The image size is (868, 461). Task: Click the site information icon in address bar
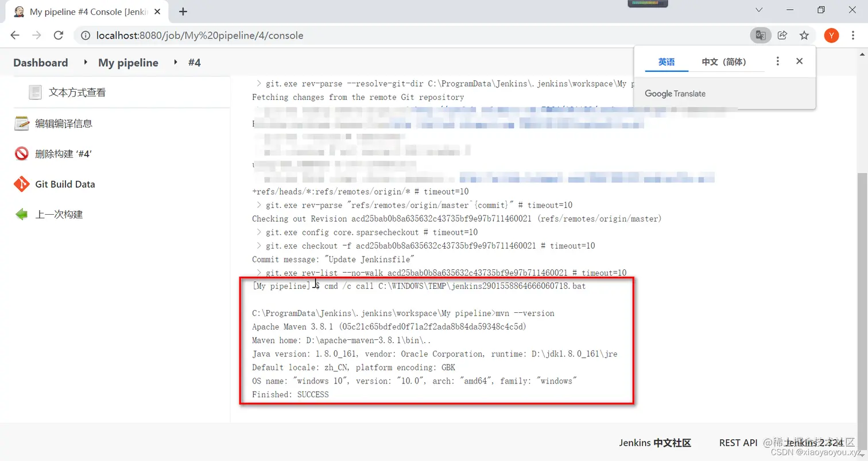[86, 36]
